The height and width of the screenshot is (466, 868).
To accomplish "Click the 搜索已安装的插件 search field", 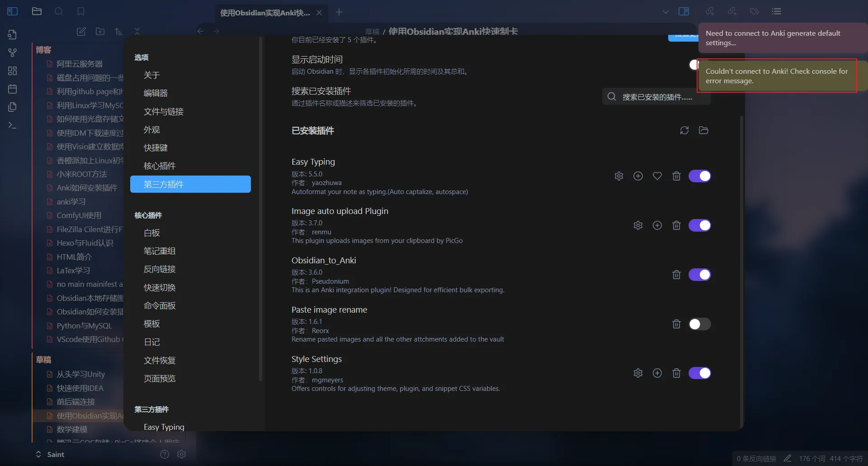I will 656,97.
